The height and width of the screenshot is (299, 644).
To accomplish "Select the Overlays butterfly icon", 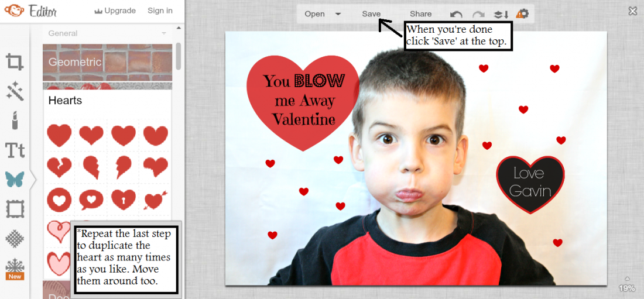I will (15, 180).
